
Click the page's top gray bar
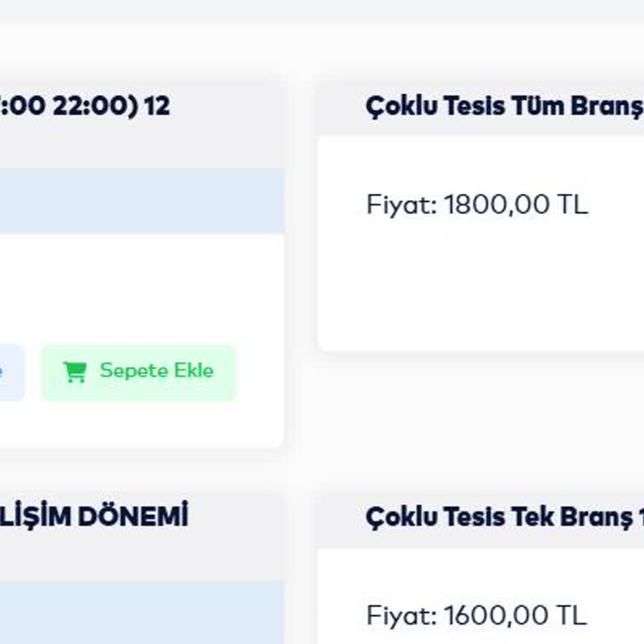pyautogui.click(x=322, y=10)
